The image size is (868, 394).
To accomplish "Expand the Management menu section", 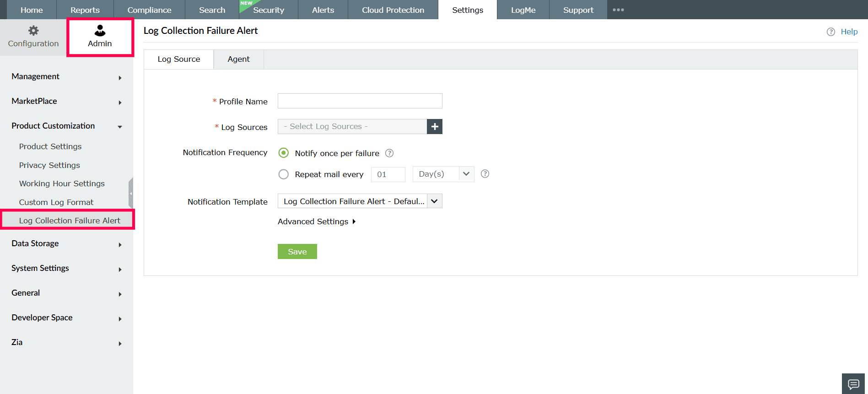I will tap(67, 76).
